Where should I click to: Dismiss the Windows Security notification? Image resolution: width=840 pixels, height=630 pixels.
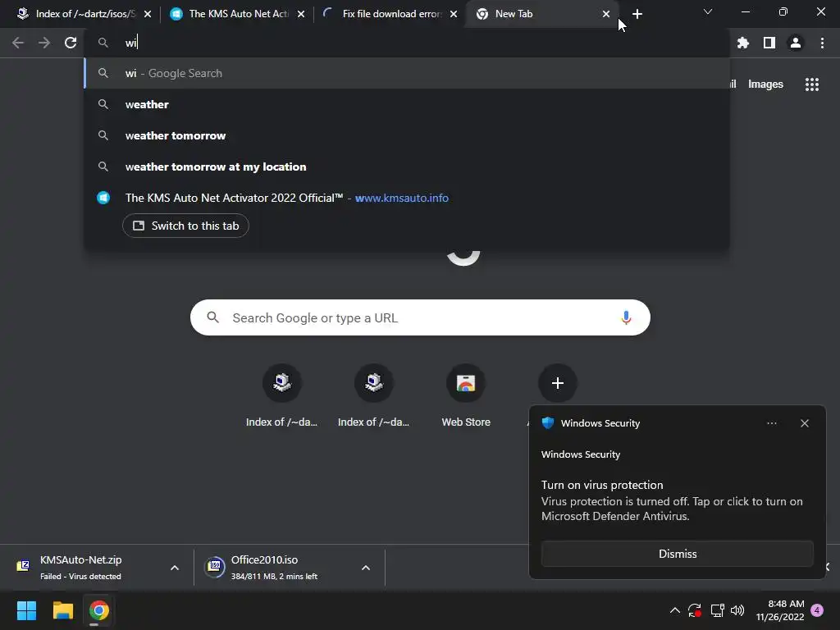pos(677,554)
